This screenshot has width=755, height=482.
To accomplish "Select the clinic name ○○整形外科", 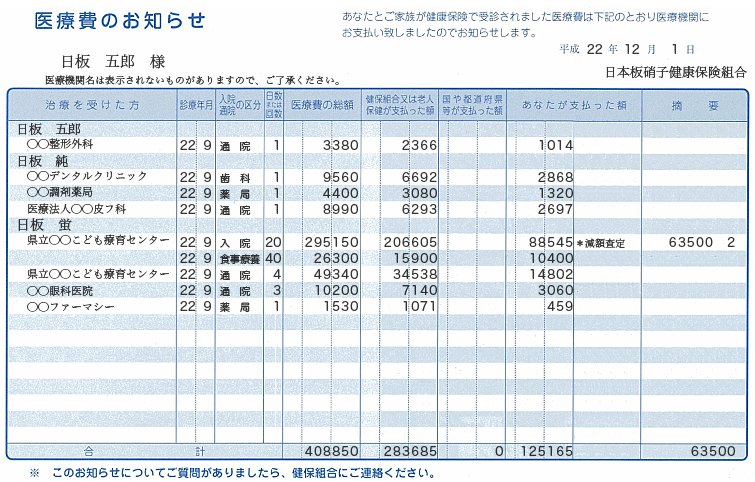I will [x=60, y=144].
